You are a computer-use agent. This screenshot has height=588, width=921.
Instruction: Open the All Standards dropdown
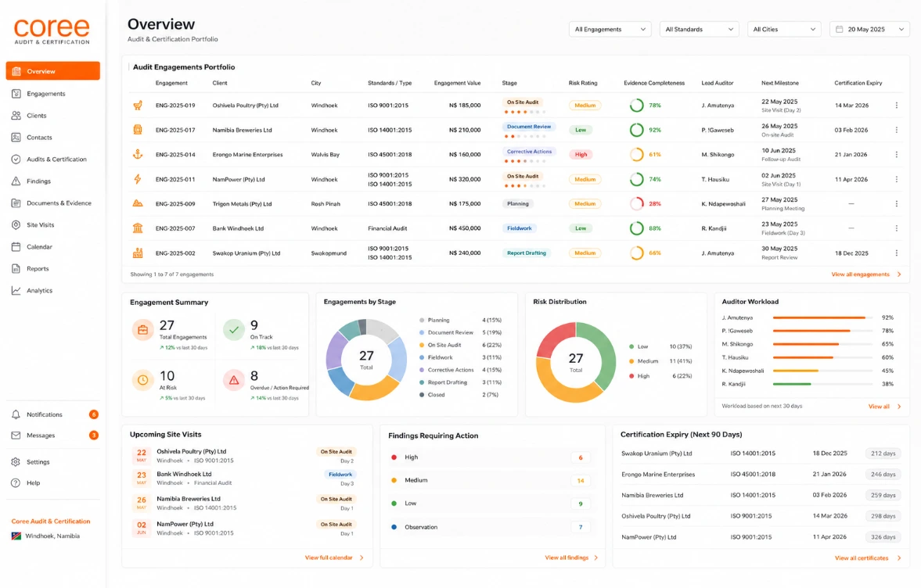point(699,30)
